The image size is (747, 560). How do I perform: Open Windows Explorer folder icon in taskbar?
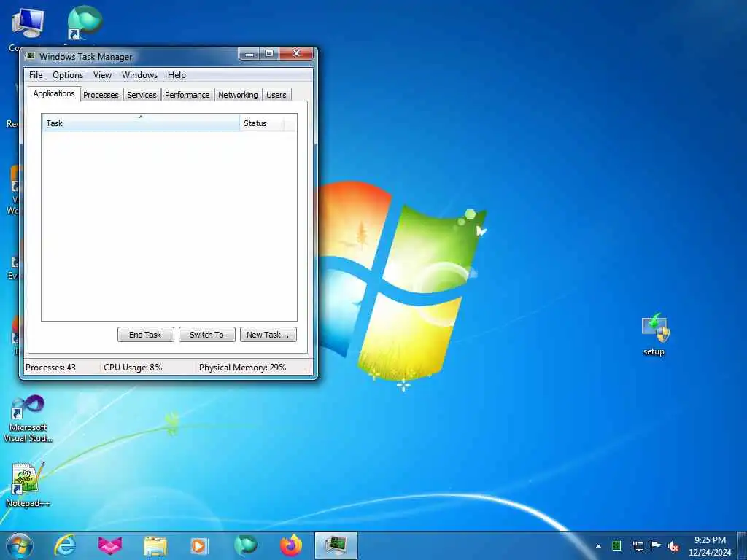[x=155, y=546]
